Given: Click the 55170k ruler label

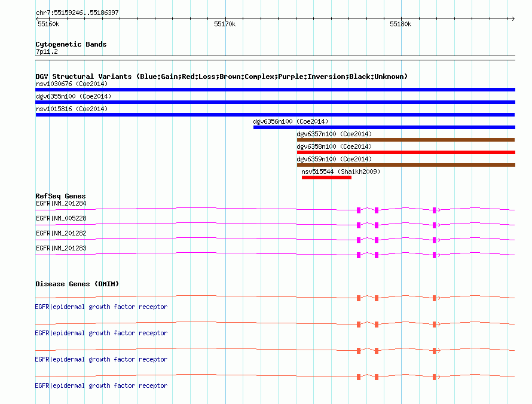Looking at the screenshot, I should coord(225,24).
